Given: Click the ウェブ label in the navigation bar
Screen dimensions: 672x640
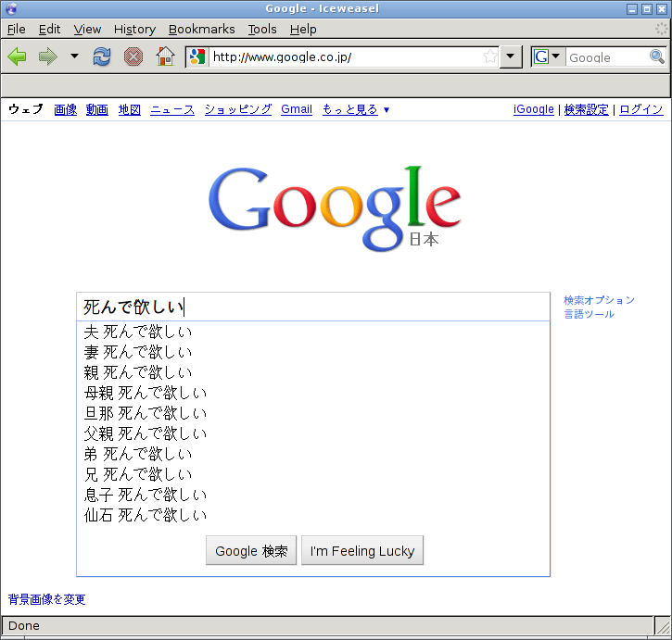Looking at the screenshot, I should (26, 109).
